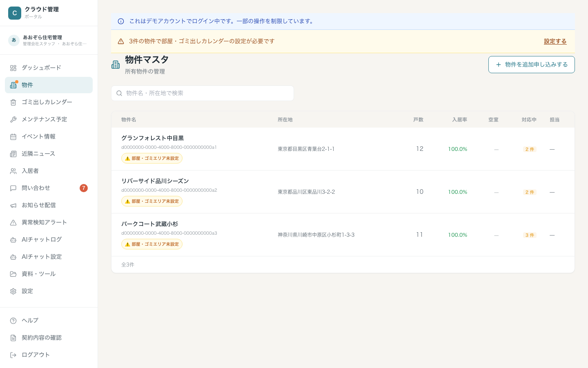Click the speech bubble icon for 問い合わせ
This screenshot has height=368, width=588.
[x=13, y=188]
